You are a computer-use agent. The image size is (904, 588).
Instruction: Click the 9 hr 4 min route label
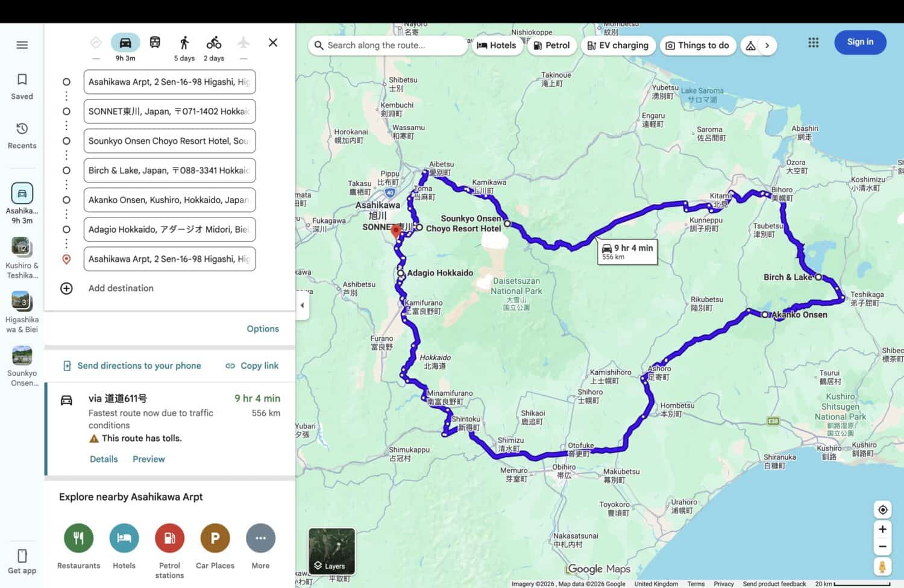(x=627, y=252)
